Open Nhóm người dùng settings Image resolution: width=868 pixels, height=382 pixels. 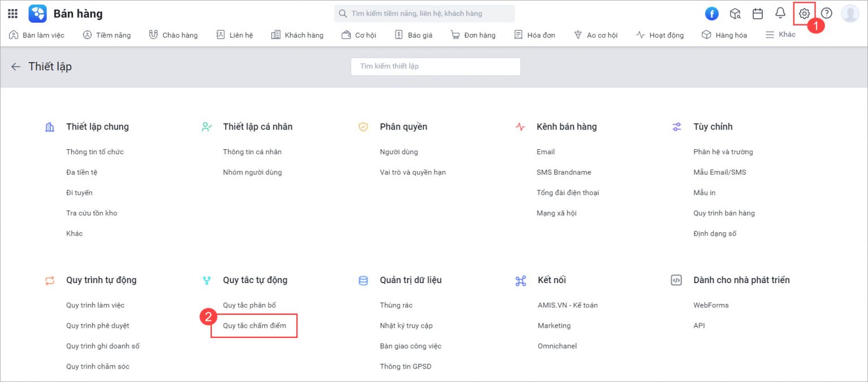(252, 172)
